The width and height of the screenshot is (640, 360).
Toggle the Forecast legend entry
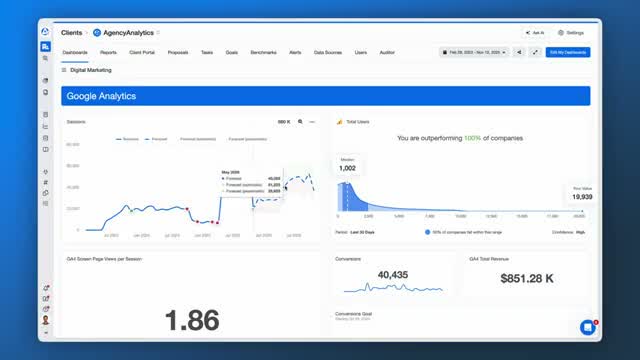point(156,139)
